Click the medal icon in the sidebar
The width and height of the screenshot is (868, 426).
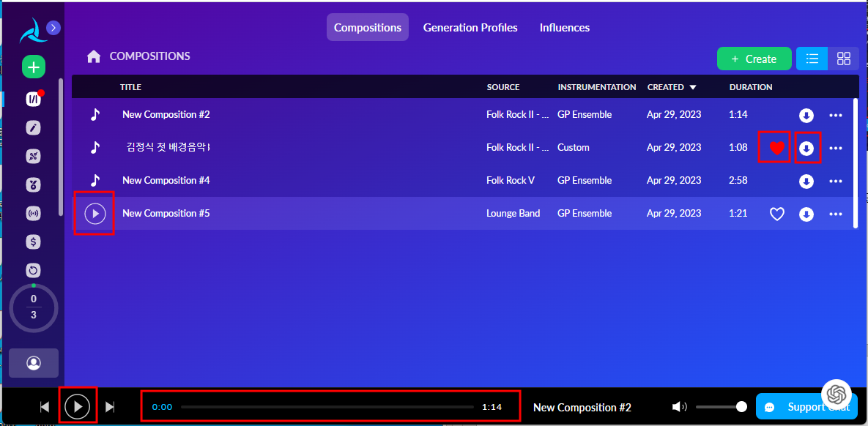click(34, 184)
